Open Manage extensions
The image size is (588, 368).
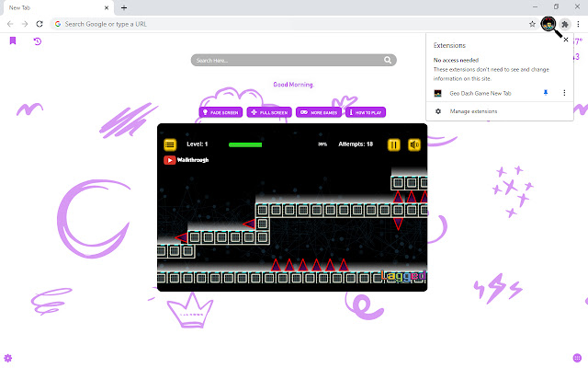(x=473, y=111)
